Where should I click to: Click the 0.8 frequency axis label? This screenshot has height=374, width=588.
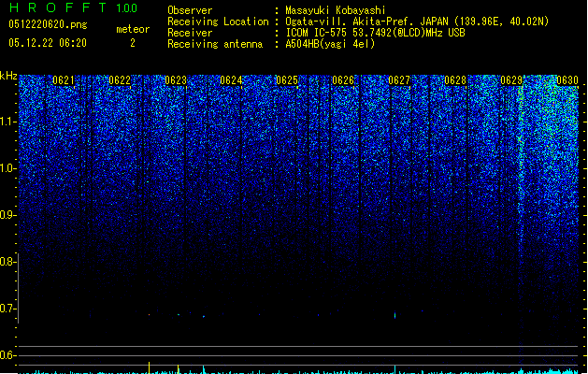coord(8,262)
